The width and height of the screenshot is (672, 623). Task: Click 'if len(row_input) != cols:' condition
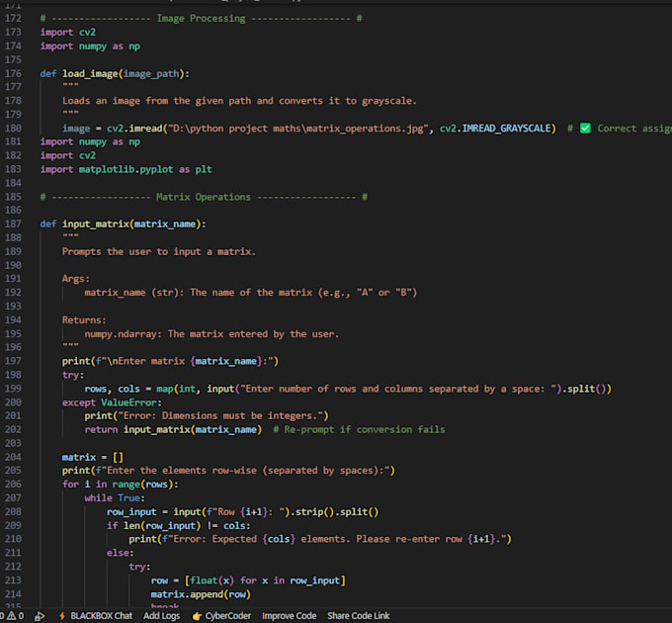(x=178, y=526)
